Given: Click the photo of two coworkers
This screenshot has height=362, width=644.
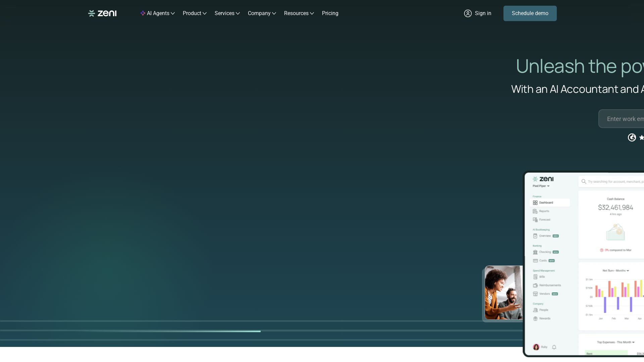Looking at the screenshot, I should [x=503, y=293].
